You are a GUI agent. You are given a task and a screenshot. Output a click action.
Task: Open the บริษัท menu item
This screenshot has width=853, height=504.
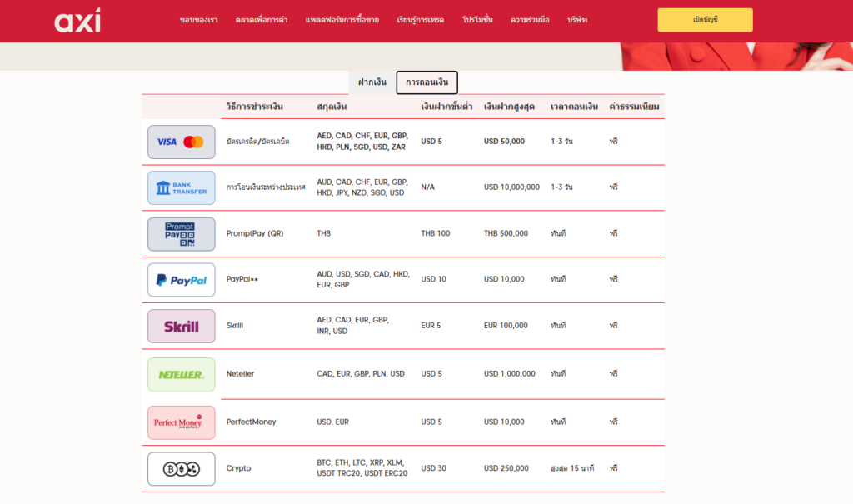(577, 20)
